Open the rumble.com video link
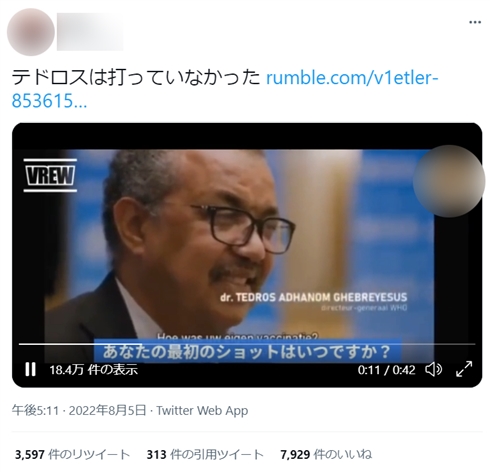This screenshot has width=490, height=472. click(x=225, y=89)
